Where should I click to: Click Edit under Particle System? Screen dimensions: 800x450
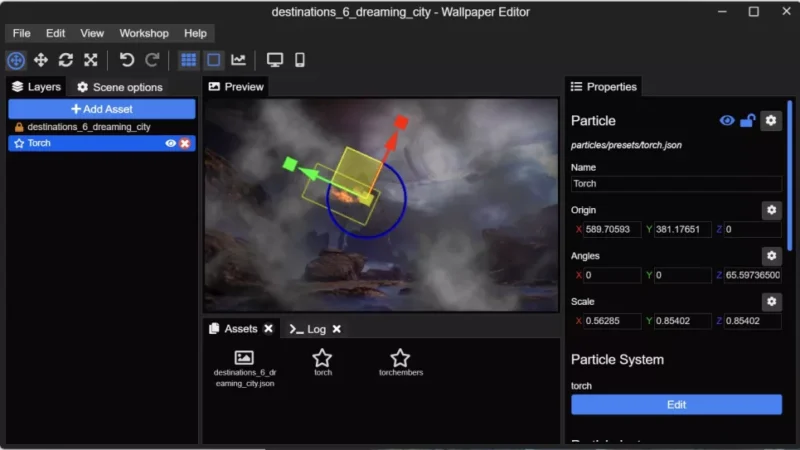pyautogui.click(x=676, y=405)
